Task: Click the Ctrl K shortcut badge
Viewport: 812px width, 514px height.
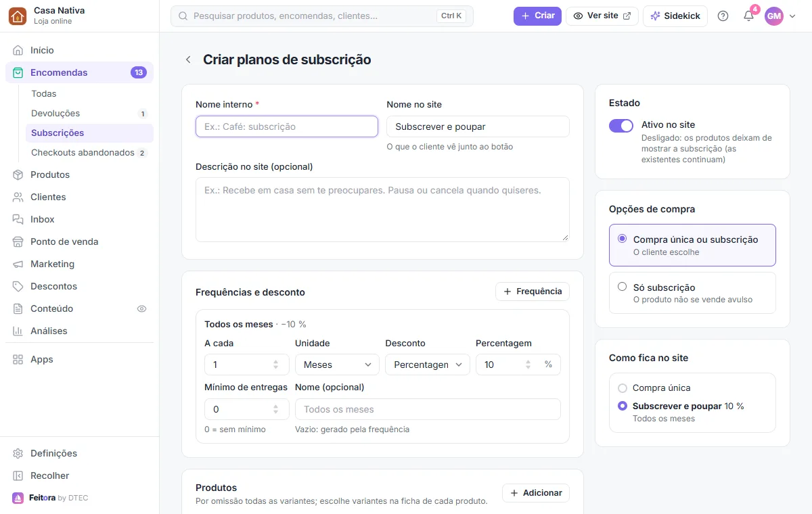Action: 451,16
